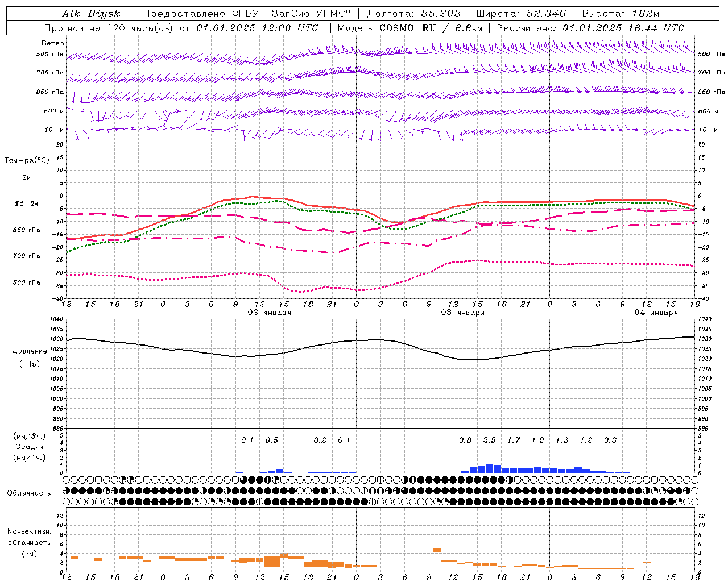The width and height of the screenshot is (728, 582).
Task: Click the forecast start time 01.01.2025 12:00 UTC
Action: tap(257, 28)
